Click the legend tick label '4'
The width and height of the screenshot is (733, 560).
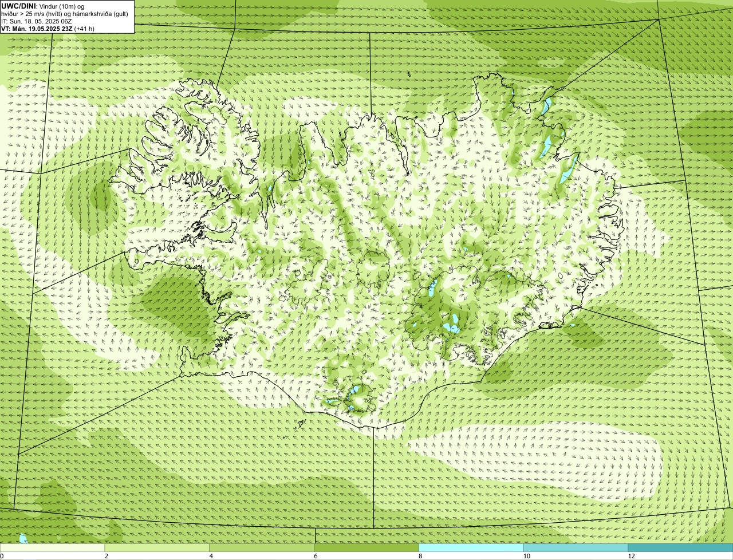coord(211,556)
